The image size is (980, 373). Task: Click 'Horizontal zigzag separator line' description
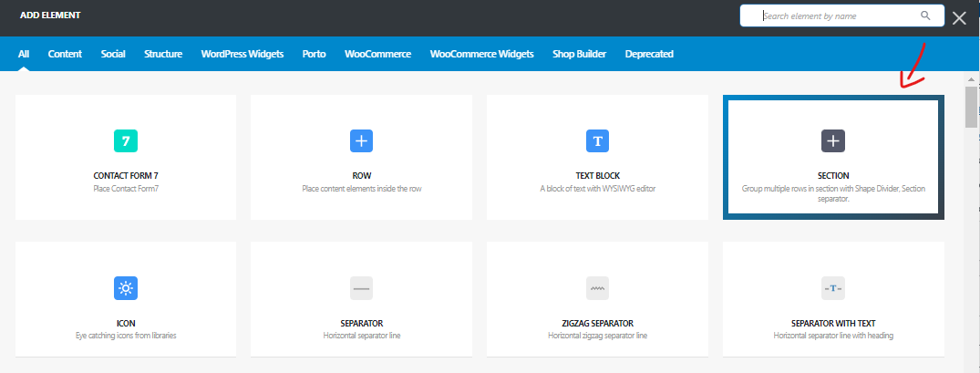(597, 336)
